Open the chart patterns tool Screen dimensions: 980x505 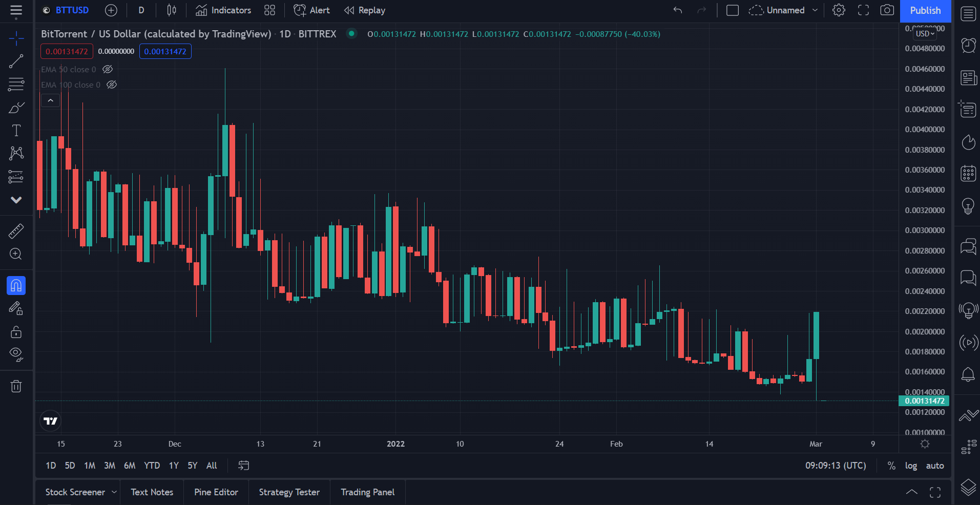click(16, 153)
